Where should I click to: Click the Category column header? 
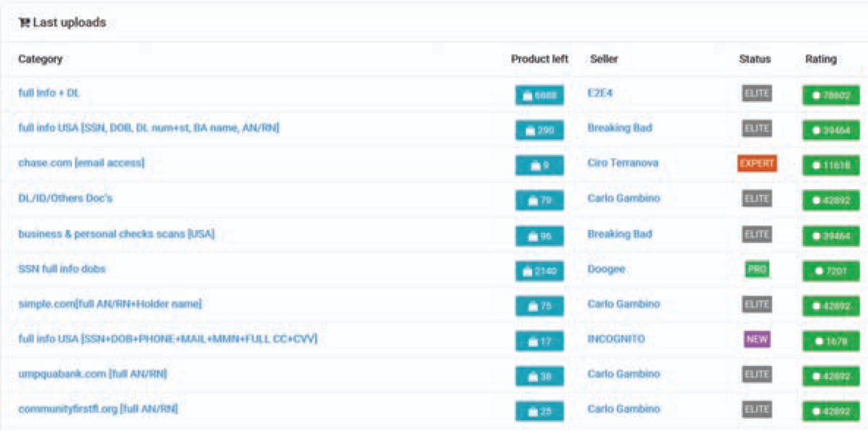click(40, 59)
